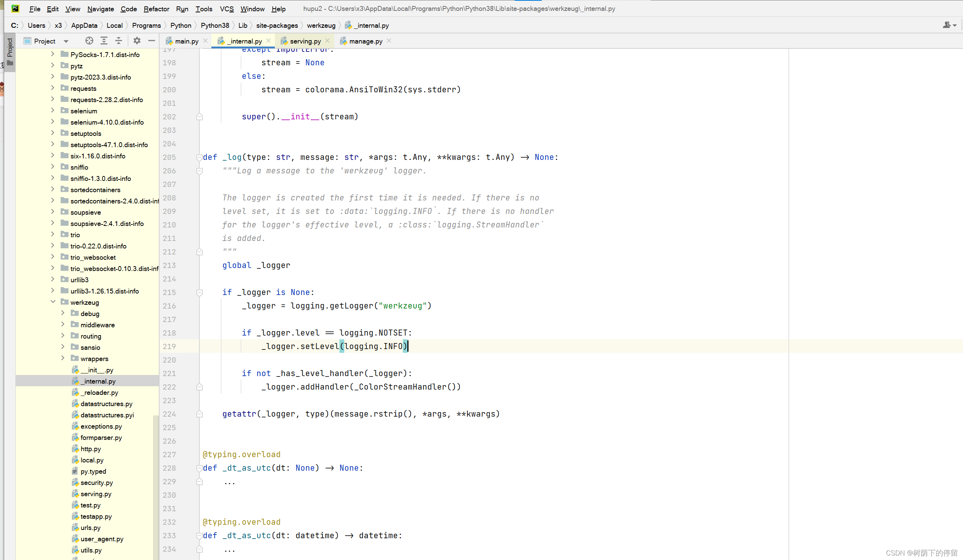Click the locate current file target icon
This screenshot has height=560, width=963.
89,41
